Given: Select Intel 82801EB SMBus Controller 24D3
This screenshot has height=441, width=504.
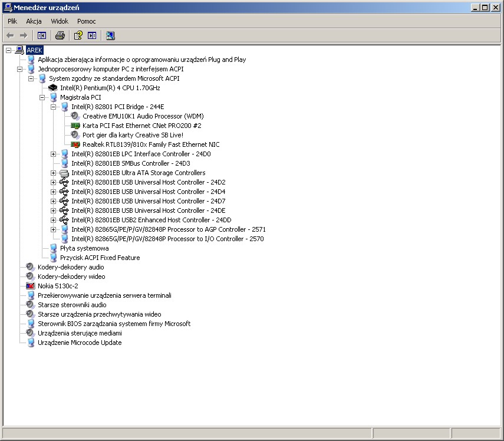Looking at the screenshot, I should (130, 163).
